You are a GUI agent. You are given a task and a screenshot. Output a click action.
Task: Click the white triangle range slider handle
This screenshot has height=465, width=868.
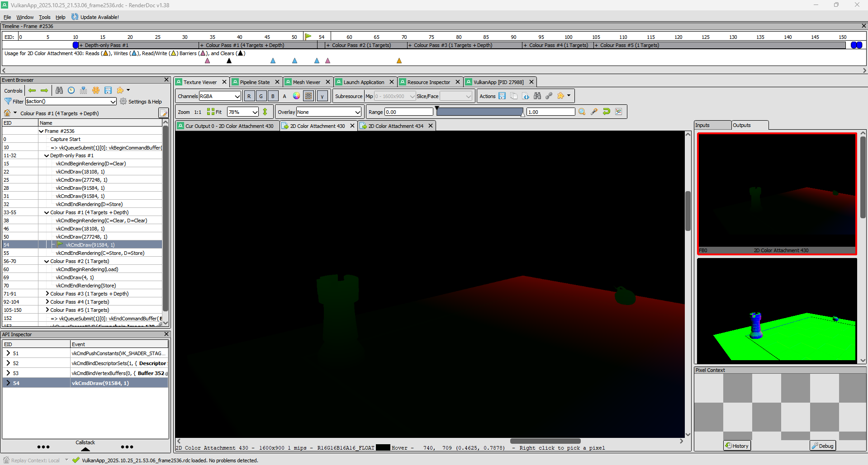523,114
